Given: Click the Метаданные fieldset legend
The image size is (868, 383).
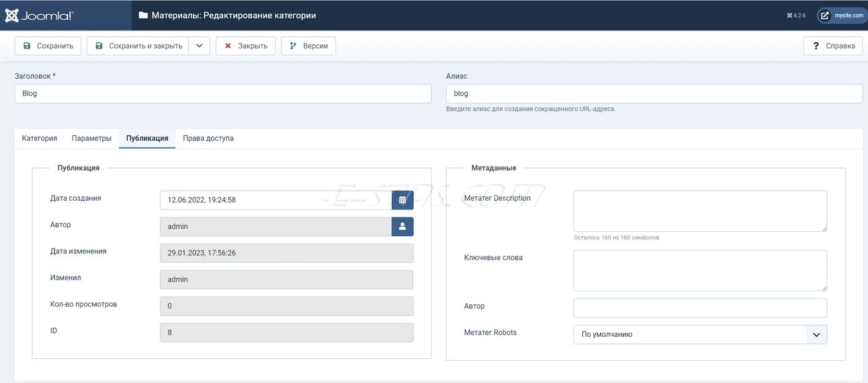Looking at the screenshot, I should click(494, 168).
